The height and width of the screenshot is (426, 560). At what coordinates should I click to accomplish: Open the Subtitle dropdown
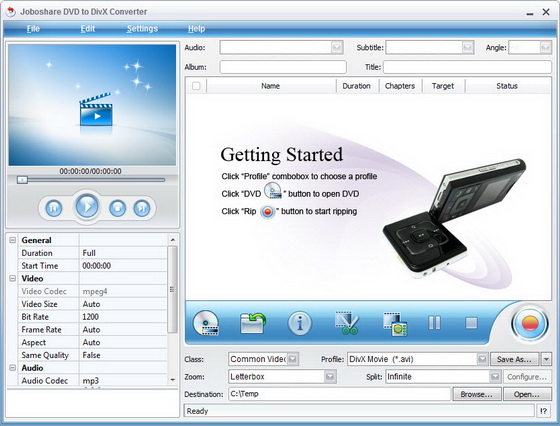(x=467, y=47)
